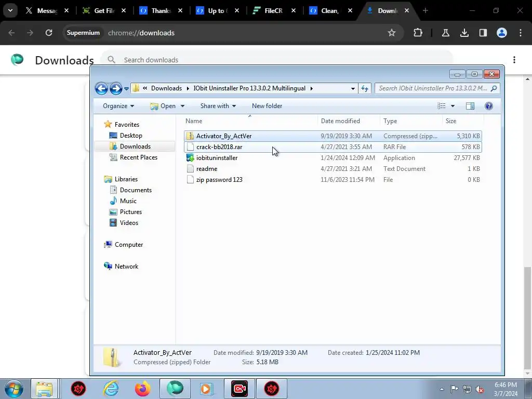
Task: Switch to the Up to browser tab
Action: pos(217,11)
